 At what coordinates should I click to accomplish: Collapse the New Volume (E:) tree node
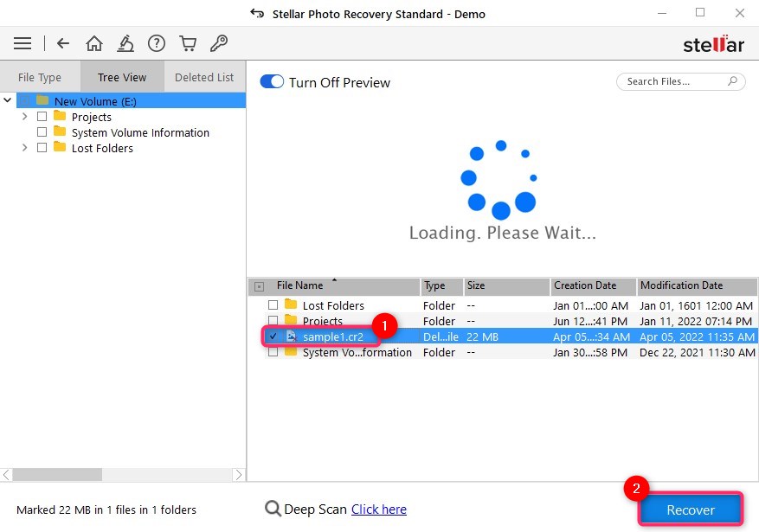tap(7, 100)
